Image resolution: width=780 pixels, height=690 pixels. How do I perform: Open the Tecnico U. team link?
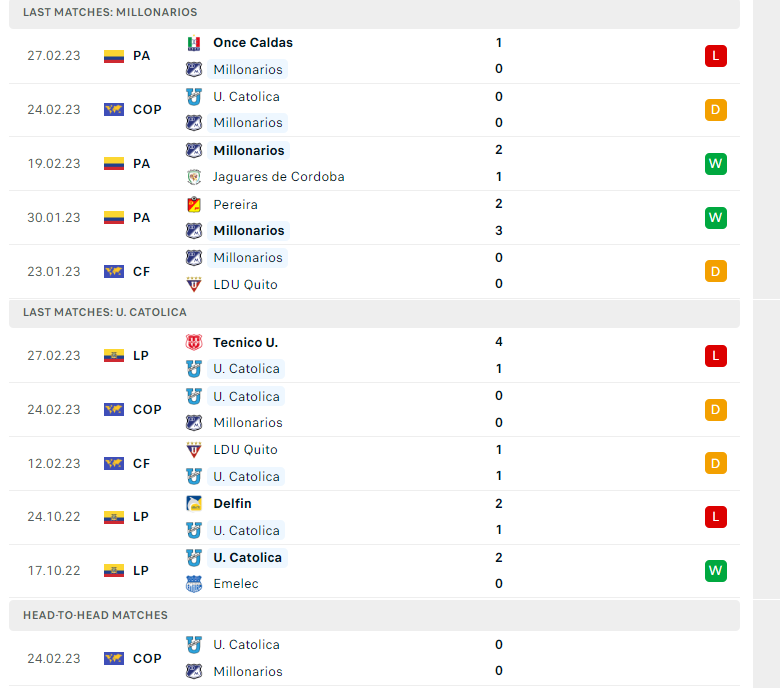tap(245, 342)
